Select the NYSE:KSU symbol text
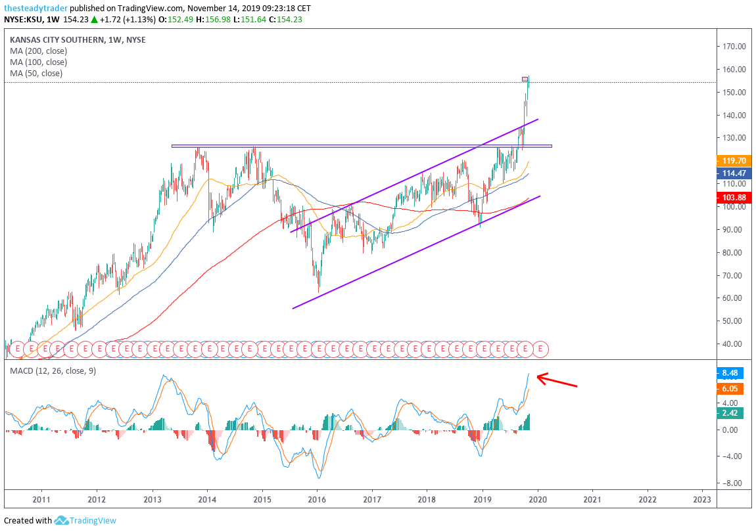The width and height of the screenshot is (756, 532). pyautogui.click(x=23, y=20)
